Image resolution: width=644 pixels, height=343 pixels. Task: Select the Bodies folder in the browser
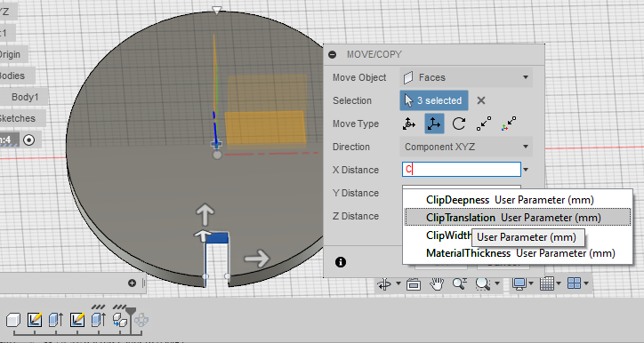click(x=12, y=76)
